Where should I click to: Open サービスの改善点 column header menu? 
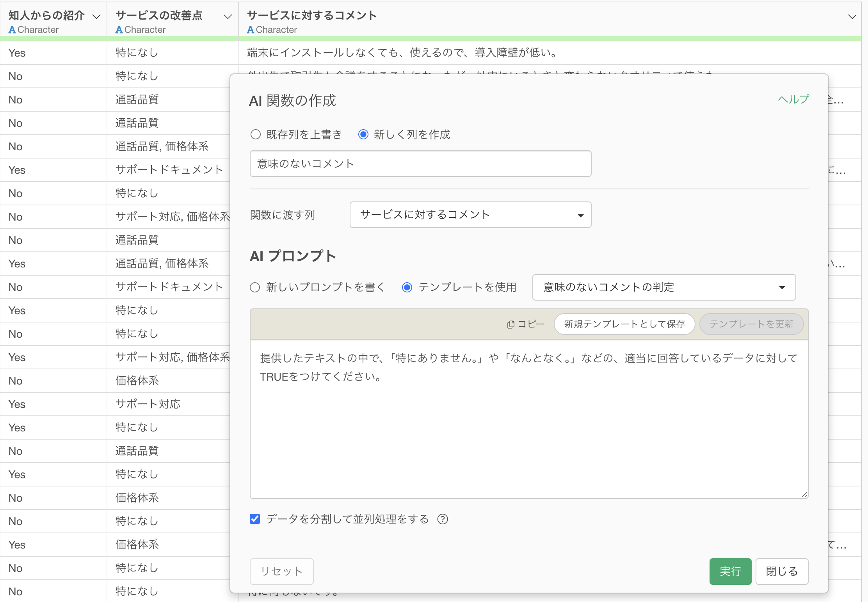click(x=228, y=16)
